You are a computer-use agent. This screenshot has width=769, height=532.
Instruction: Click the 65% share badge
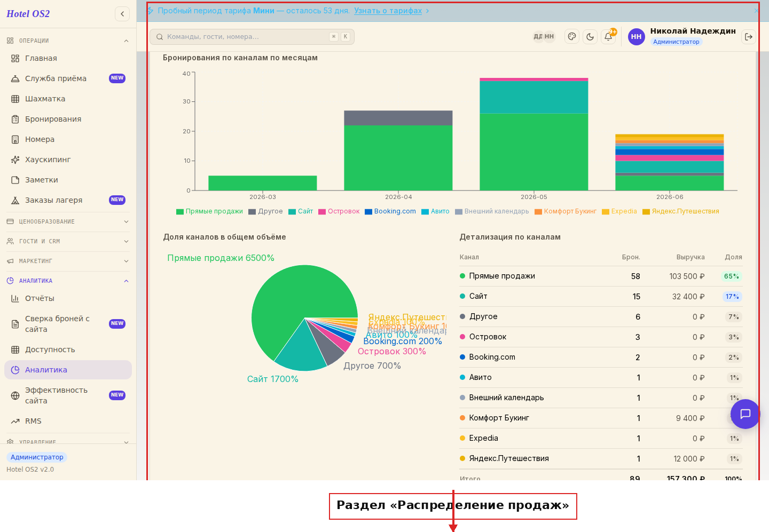pyautogui.click(x=731, y=276)
